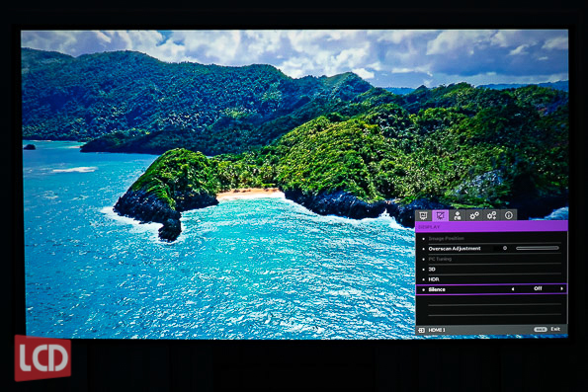Click the Silence Off value
The image size is (588, 392).
(538, 288)
